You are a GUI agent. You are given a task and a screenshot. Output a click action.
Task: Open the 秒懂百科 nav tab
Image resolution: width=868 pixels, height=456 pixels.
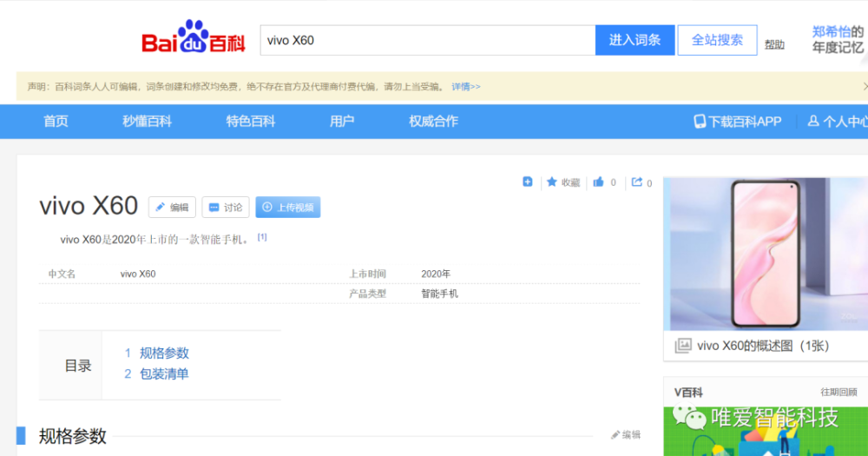(147, 122)
